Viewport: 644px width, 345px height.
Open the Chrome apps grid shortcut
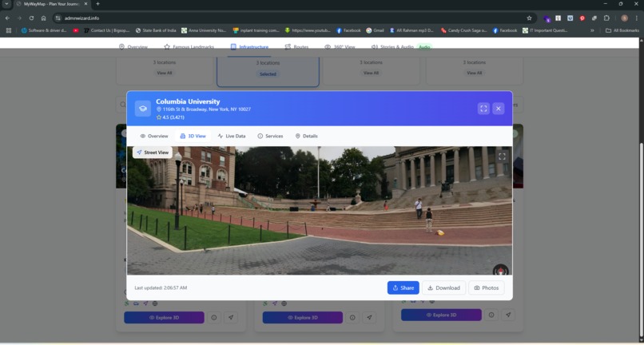tap(8, 30)
